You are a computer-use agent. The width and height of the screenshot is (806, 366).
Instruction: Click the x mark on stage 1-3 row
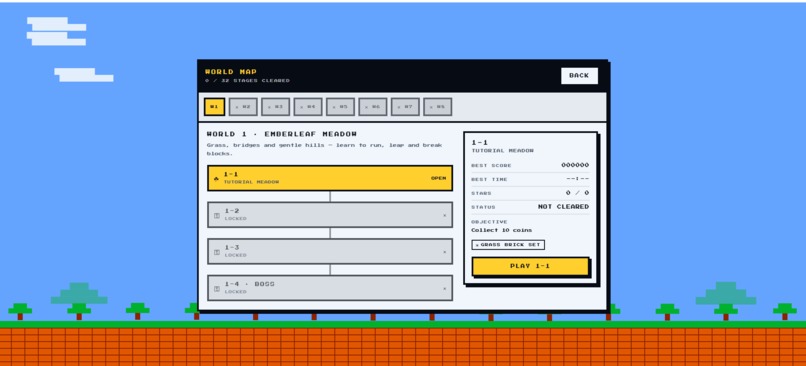pos(445,252)
